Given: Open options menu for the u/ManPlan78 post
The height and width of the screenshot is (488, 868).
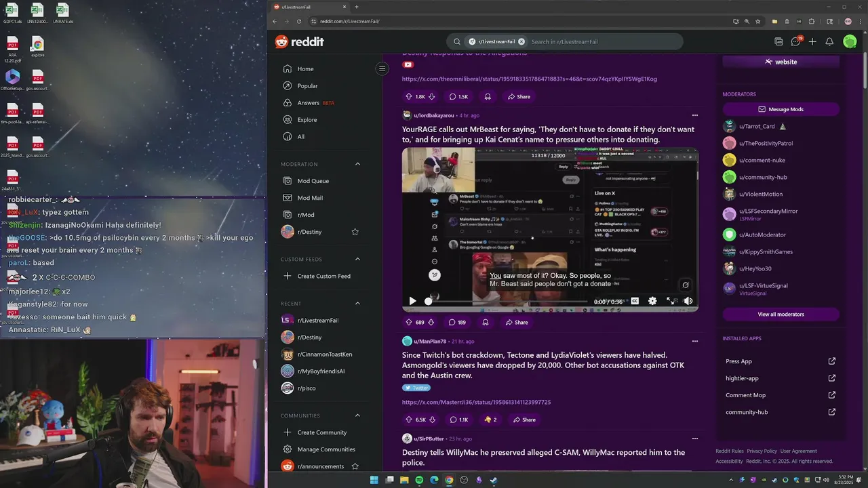Looking at the screenshot, I should [694, 341].
